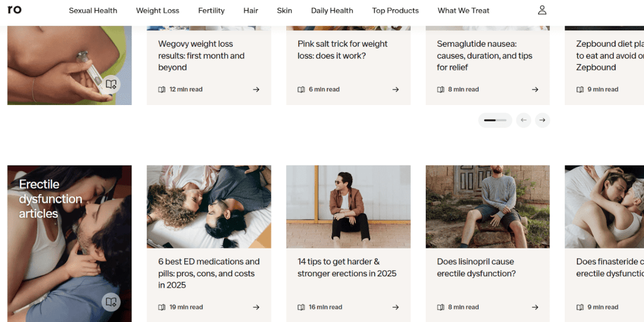Viewport: 644px width, 322px height.
Task: Click carousel previous arrow button
Action: coord(523,120)
